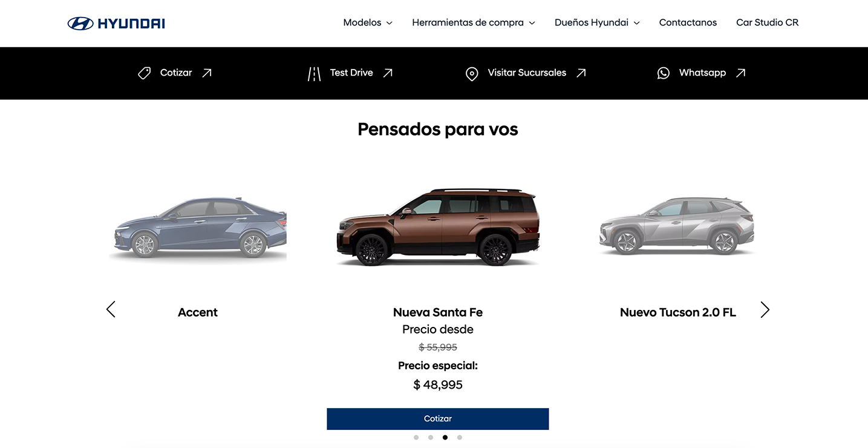Advance carousel with right arrow

click(765, 310)
